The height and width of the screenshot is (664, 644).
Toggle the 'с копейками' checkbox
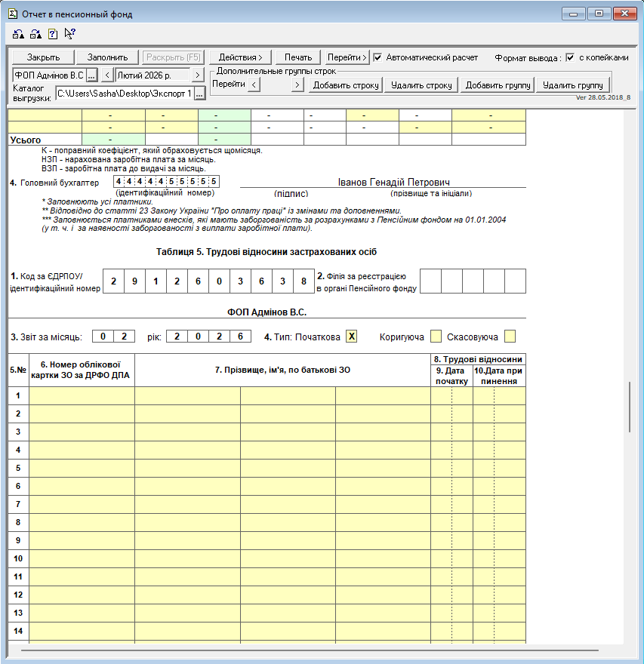571,57
